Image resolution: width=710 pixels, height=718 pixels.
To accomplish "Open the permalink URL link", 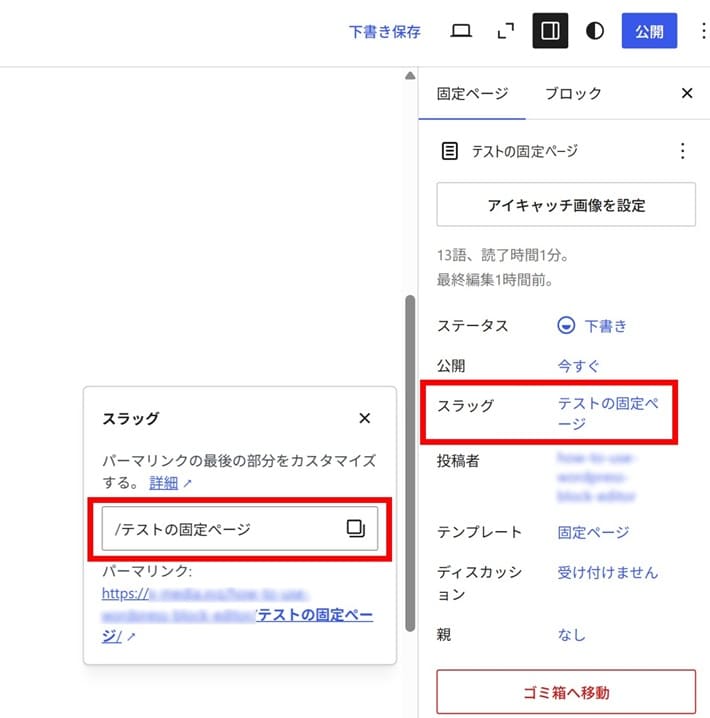I will tap(237, 615).
